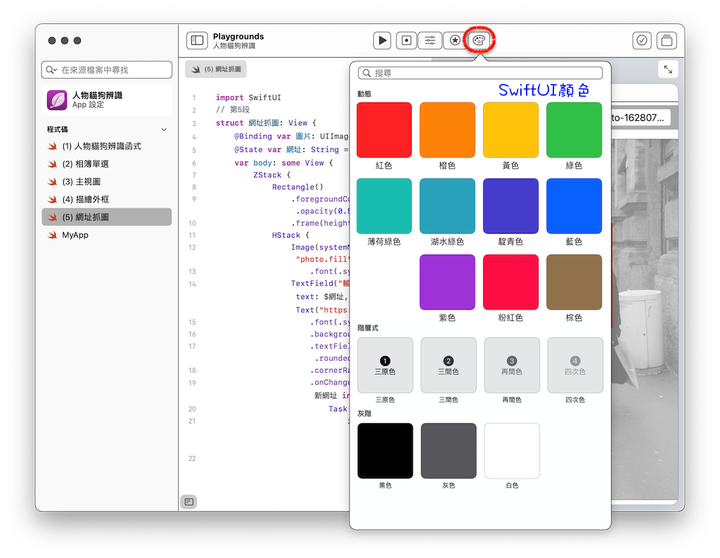Pick the 綠色 green swatch

(x=574, y=130)
